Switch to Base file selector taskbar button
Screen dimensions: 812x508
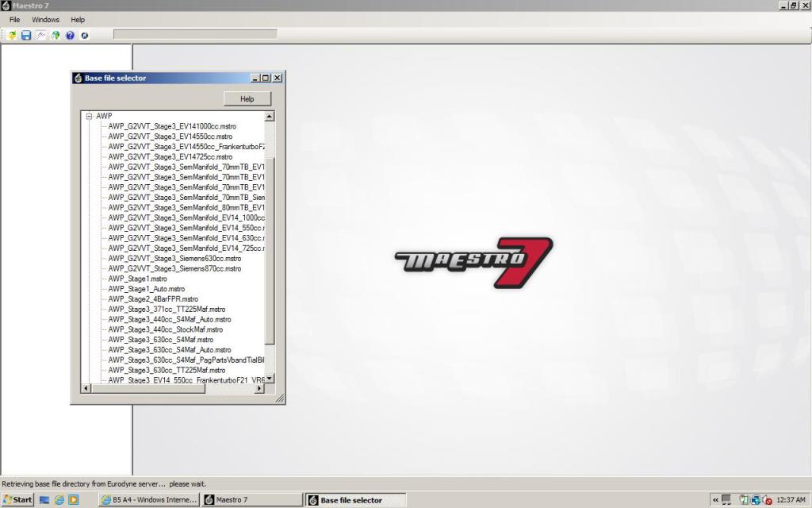click(x=356, y=500)
